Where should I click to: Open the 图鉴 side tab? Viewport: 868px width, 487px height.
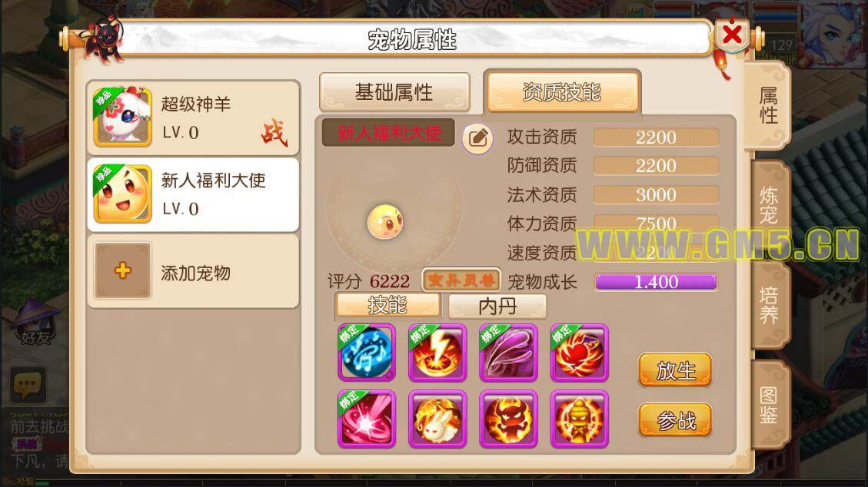click(x=768, y=405)
